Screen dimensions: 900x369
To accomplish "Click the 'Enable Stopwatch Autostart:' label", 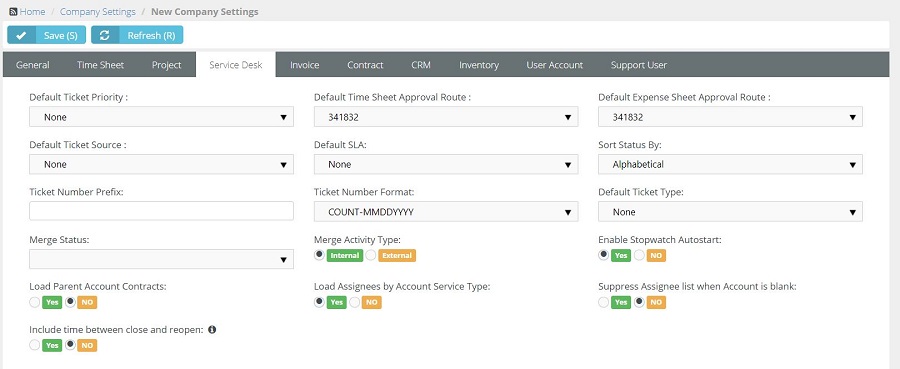I will 660,239.
